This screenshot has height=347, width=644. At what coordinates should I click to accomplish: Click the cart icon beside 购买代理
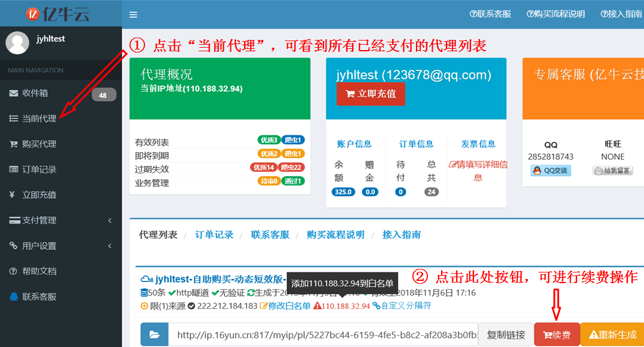coord(14,144)
